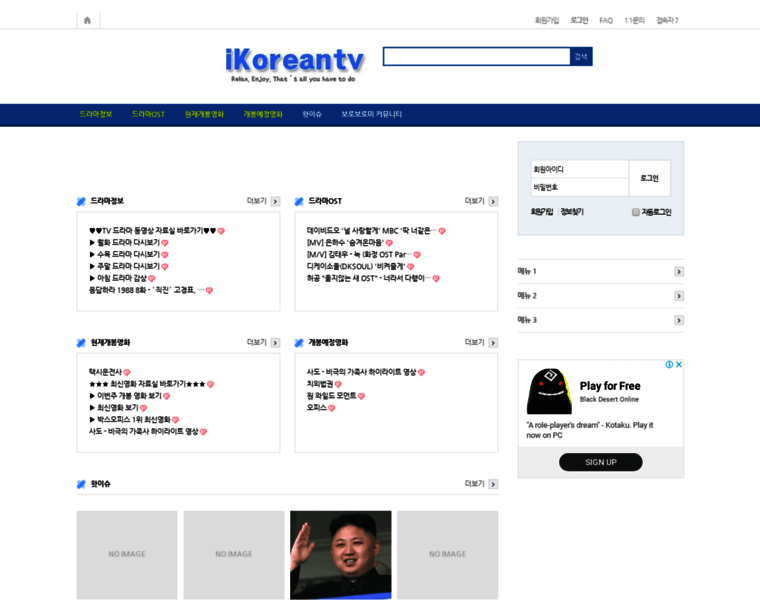The width and height of the screenshot is (760, 600).
Task: Click the ad info icon
Action: click(x=669, y=364)
